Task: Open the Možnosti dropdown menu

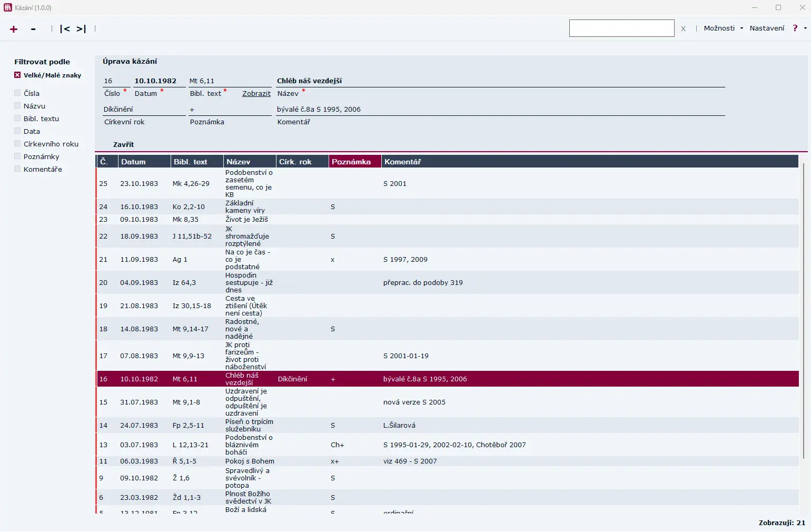Action: pyautogui.click(x=722, y=28)
